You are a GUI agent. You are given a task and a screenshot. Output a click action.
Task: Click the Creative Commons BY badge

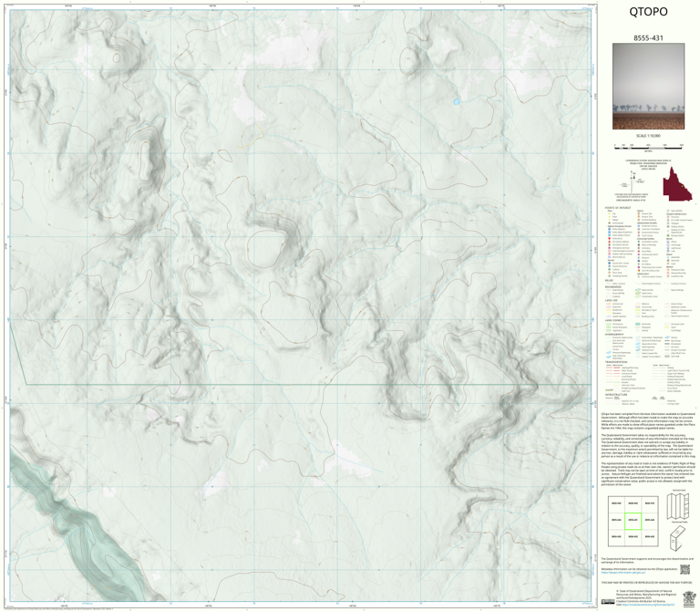608,602
